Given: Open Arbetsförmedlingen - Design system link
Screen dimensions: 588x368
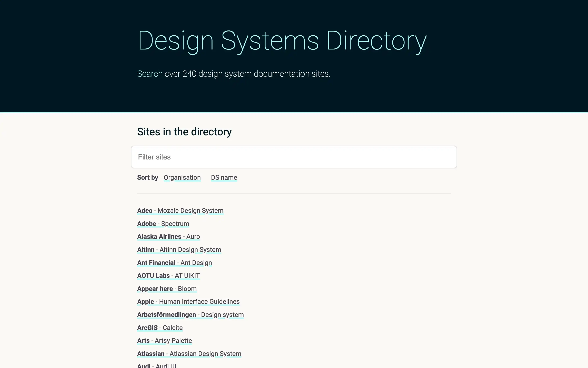Looking at the screenshot, I should [190, 315].
